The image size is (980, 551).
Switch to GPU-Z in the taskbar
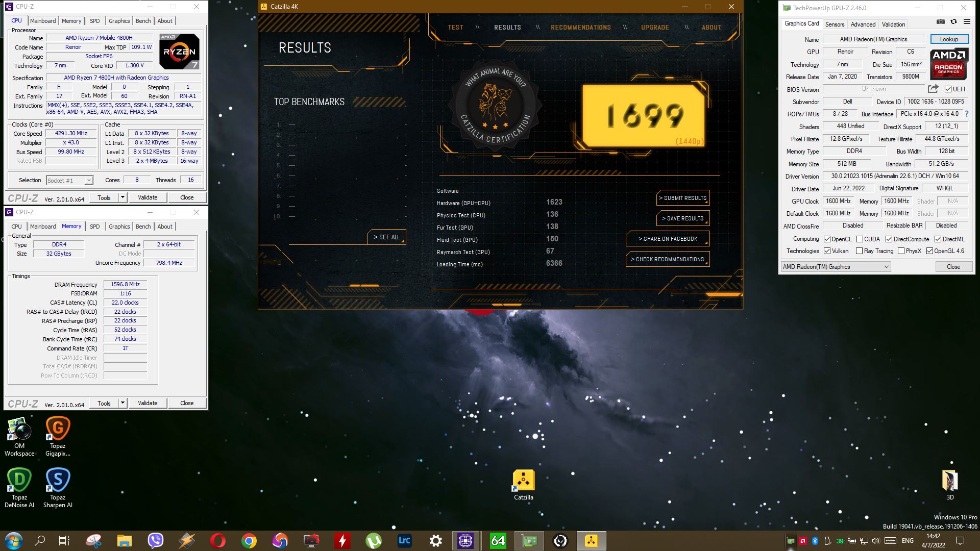pos(529,541)
